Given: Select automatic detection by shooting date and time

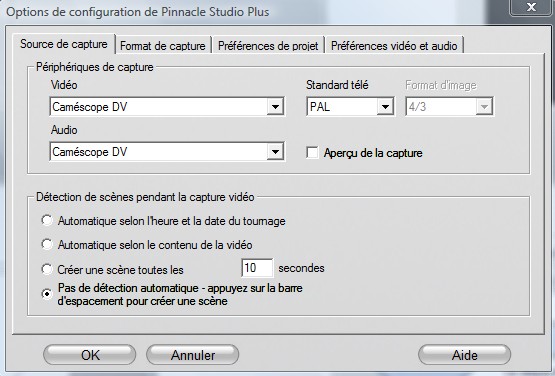Looking at the screenshot, I should click(x=47, y=221).
